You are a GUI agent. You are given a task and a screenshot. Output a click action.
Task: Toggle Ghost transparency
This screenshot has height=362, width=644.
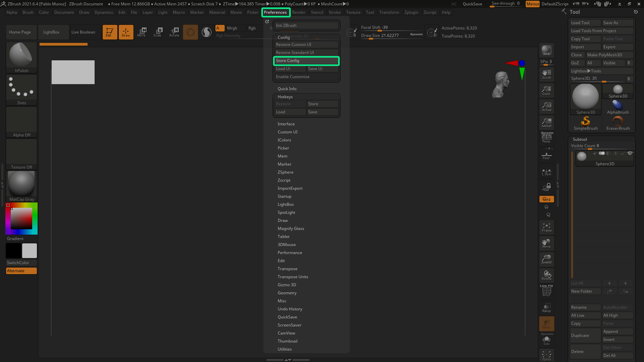pyautogui.click(x=546, y=323)
